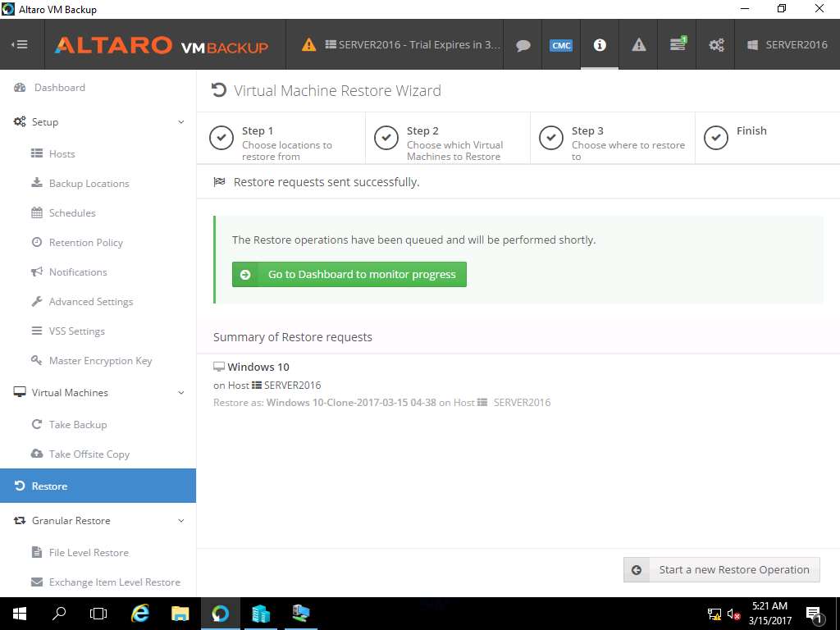
Task: Open Notifications in the sidebar
Action: 78,272
